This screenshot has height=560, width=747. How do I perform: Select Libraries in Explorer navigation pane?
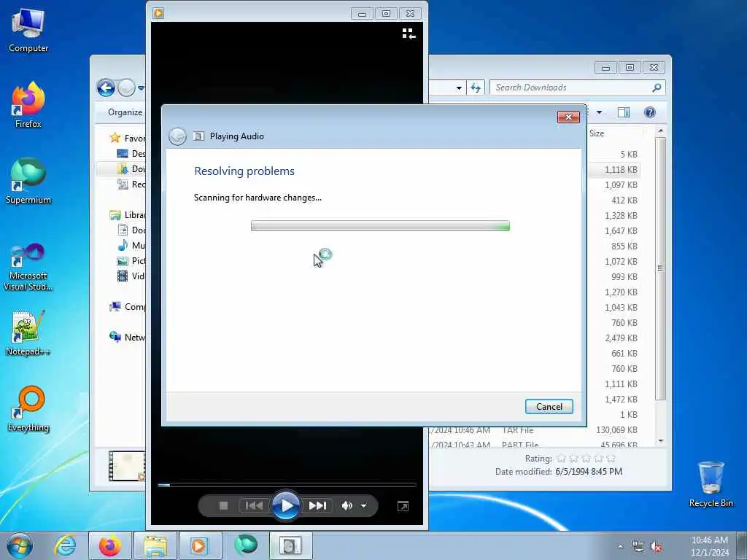[x=128, y=215]
